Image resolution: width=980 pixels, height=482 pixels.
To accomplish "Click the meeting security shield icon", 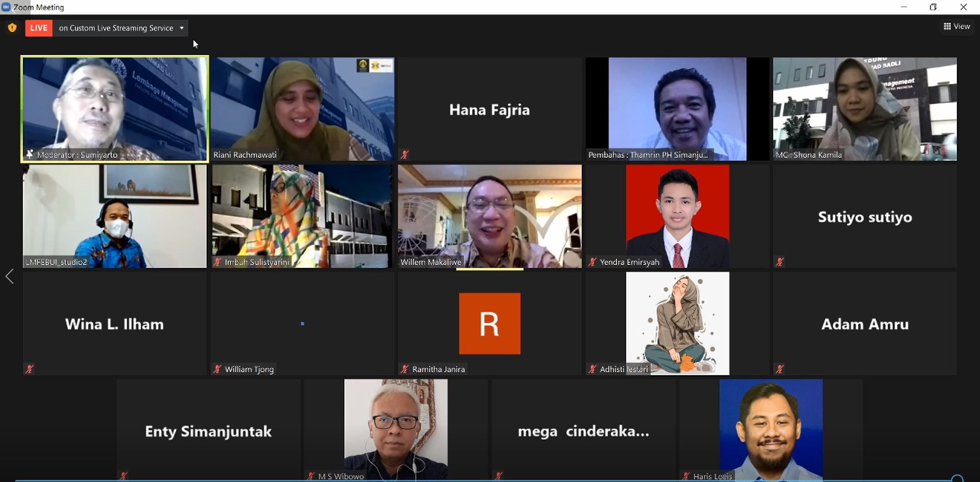I will point(12,28).
